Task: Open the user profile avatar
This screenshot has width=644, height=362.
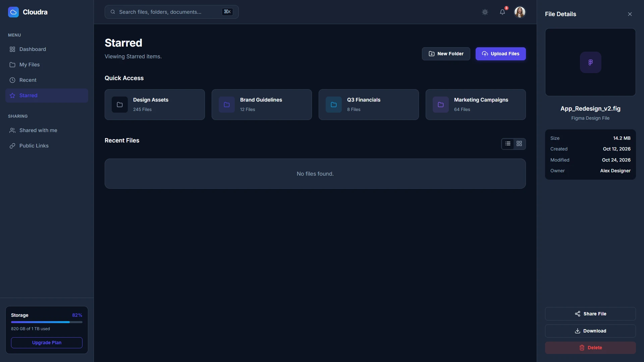Action: [x=520, y=12]
